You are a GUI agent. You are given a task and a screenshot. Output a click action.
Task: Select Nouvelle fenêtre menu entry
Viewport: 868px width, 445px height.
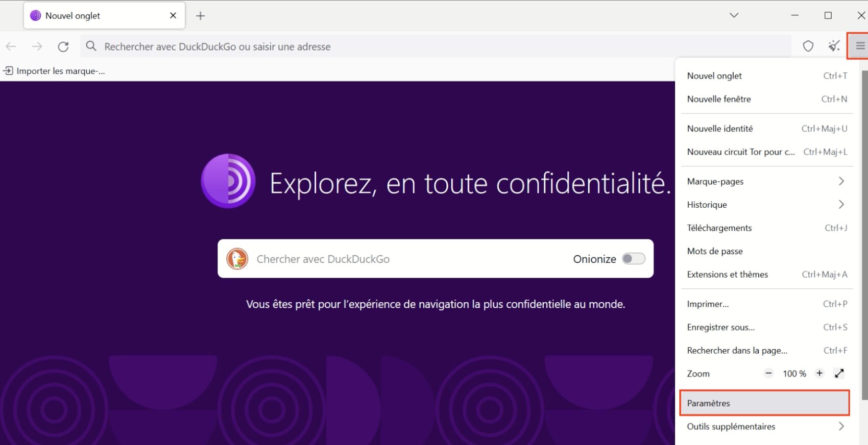pyautogui.click(x=767, y=99)
